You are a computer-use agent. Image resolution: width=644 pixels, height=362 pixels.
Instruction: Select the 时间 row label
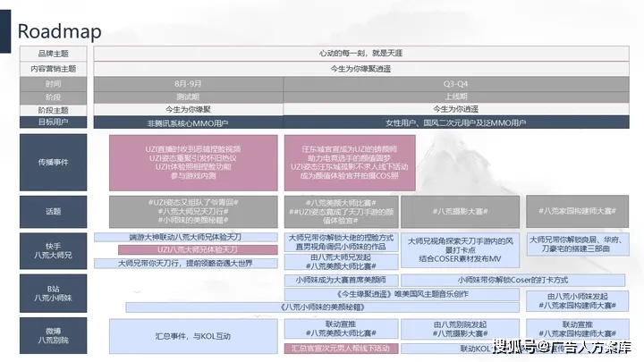54,84
